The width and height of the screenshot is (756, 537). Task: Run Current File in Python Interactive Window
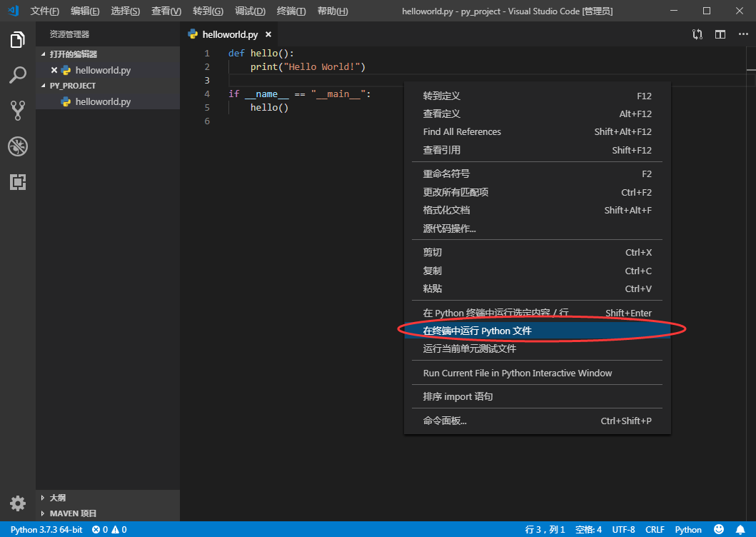click(x=537, y=373)
